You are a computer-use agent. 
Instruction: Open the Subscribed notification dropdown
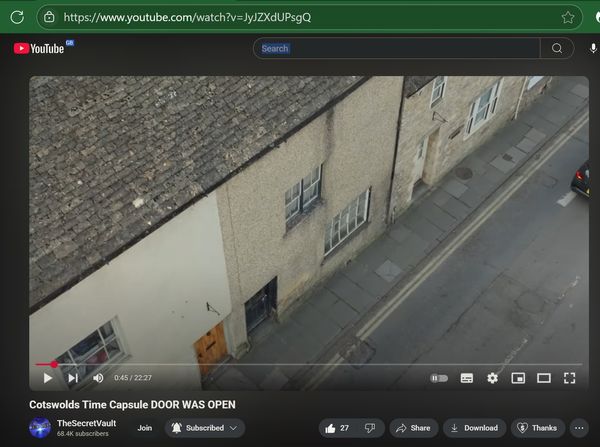pos(205,428)
